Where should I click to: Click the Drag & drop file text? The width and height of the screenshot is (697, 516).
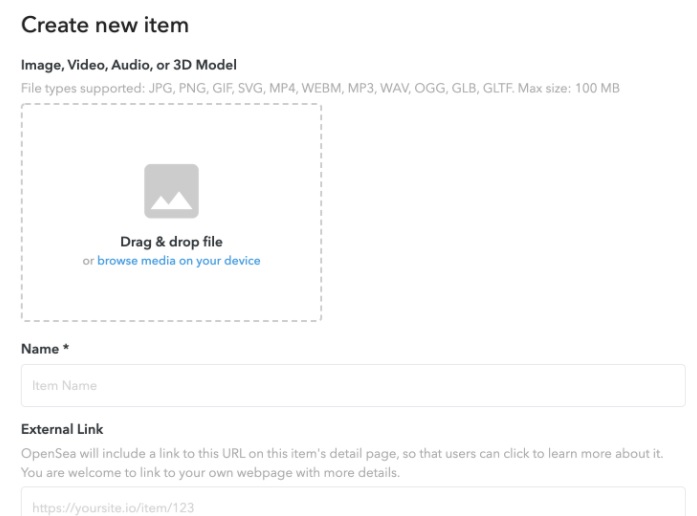(x=171, y=242)
